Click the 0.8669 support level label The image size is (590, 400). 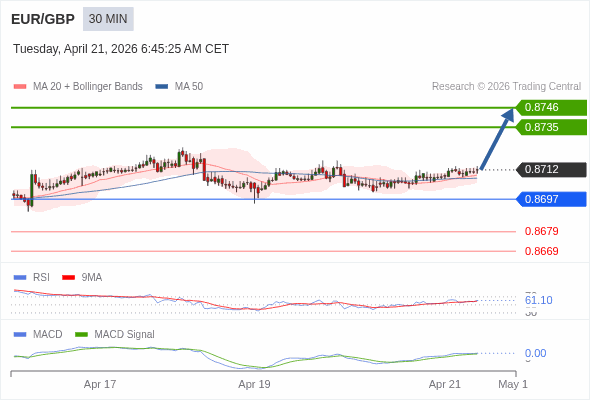(541, 251)
